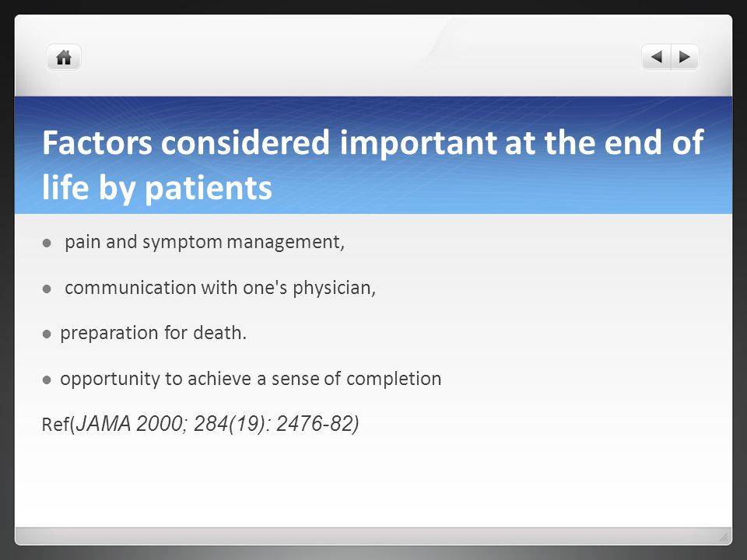Image resolution: width=747 pixels, height=560 pixels.
Task: Advance with the next slide arrow
Action: tap(685, 57)
